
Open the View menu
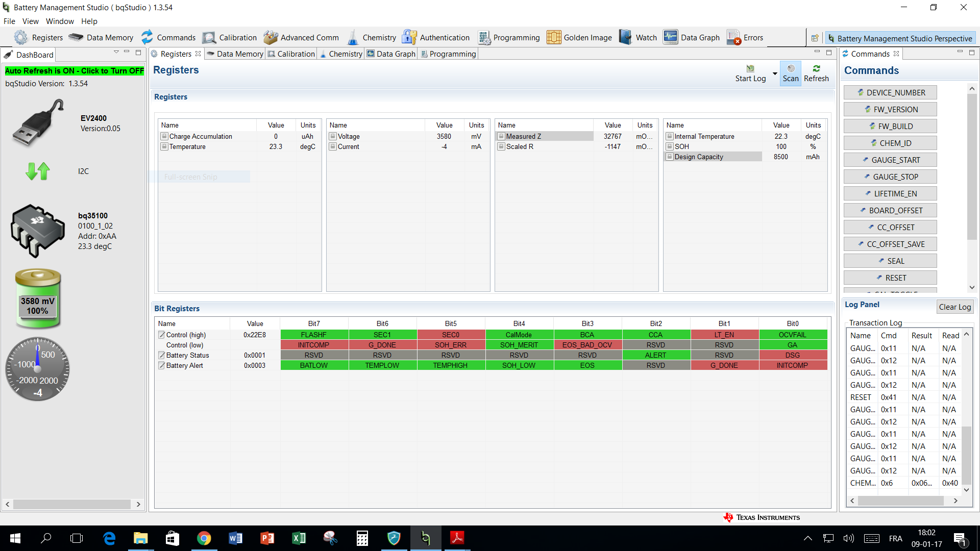[30, 21]
